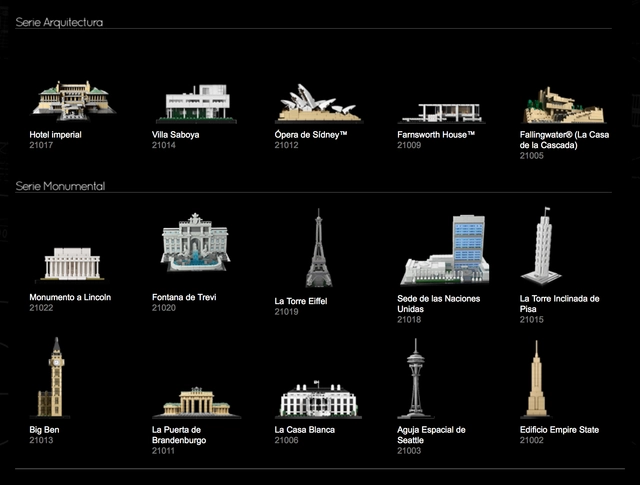Click the 'Serie Monumental' section heading
The width and height of the screenshot is (640, 485).
(x=60, y=186)
